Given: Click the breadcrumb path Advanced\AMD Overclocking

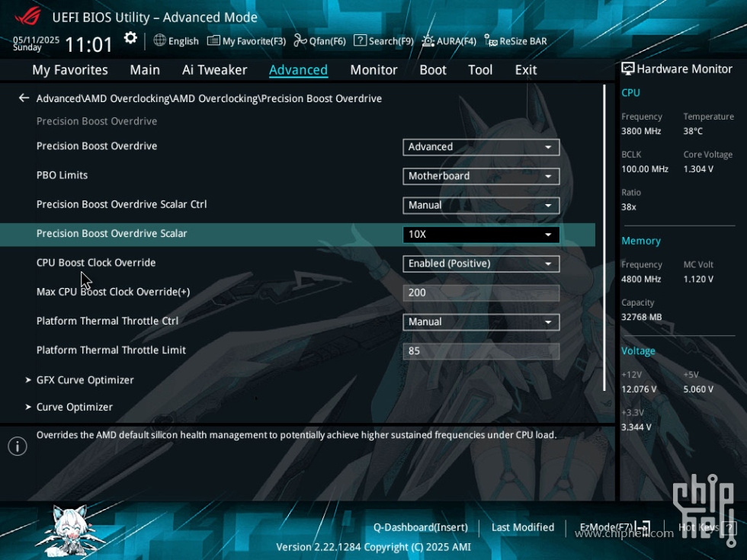Looking at the screenshot, I should click(209, 98).
